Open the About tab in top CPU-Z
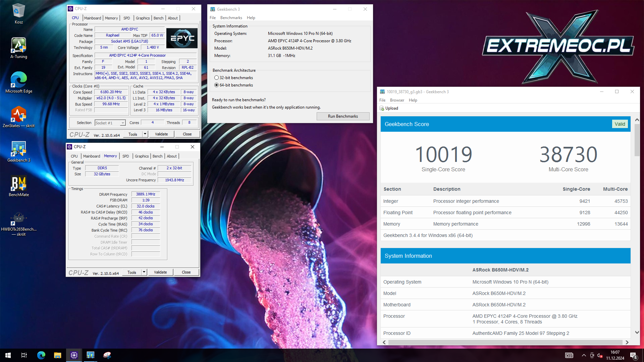This screenshot has height=362, width=644. tap(173, 18)
